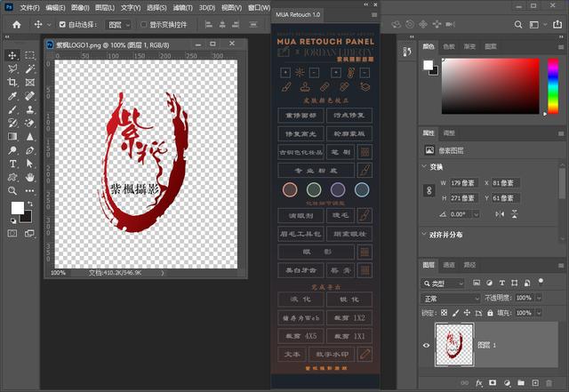Select the Horizontal Type tool
569x392 pixels.
(x=12, y=164)
